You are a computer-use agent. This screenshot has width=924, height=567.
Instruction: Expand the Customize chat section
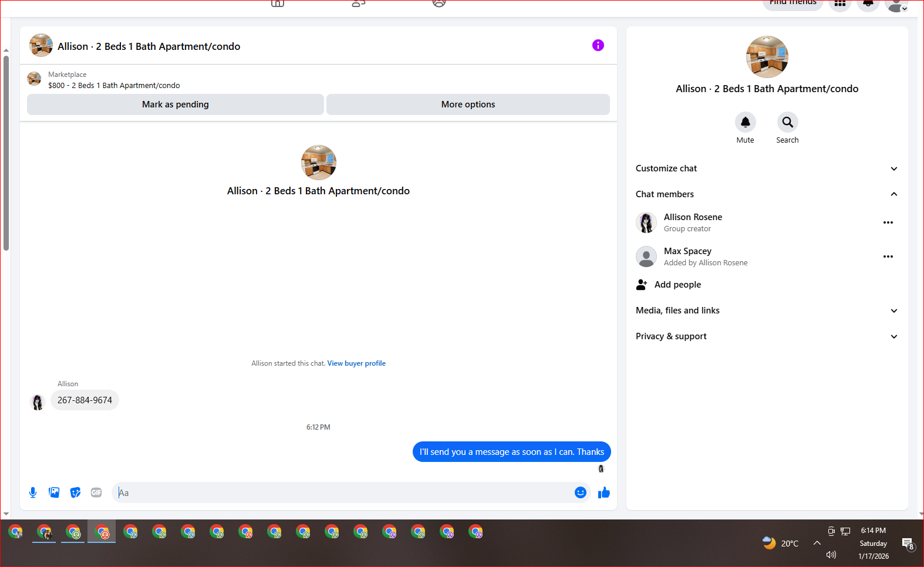click(x=767, y=168)
